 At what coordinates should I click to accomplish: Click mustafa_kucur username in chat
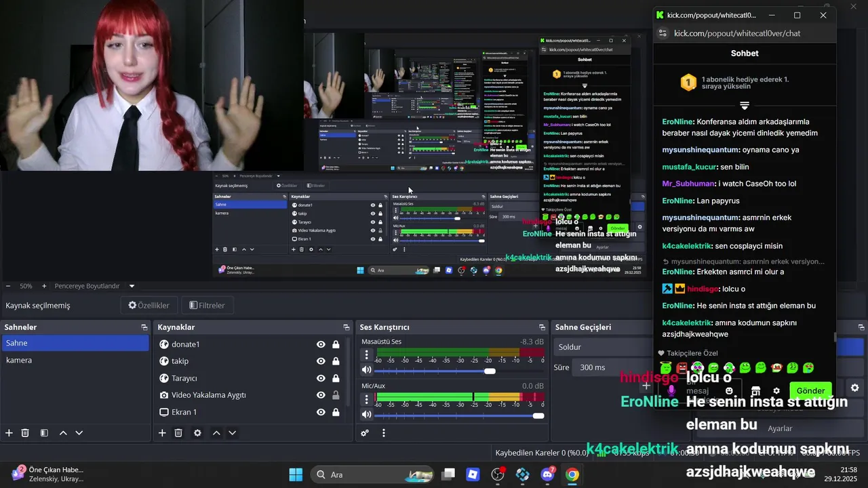click(x=689, y=167)
